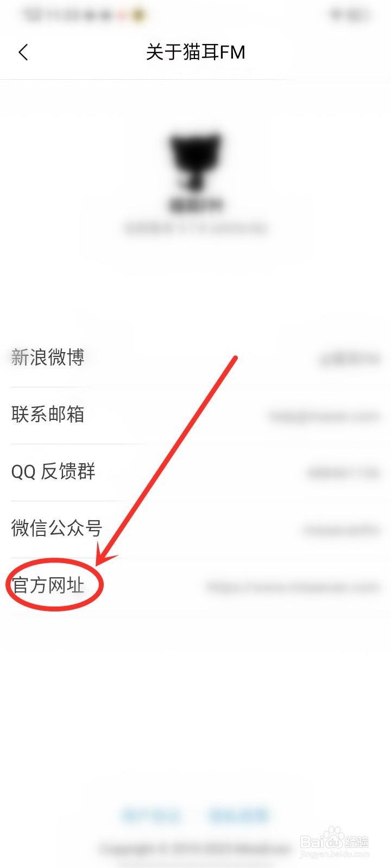Tap the copyright text at the bottom
This screenshot has height=868, width=391.
pyautogui.click(x=195, y=849)
